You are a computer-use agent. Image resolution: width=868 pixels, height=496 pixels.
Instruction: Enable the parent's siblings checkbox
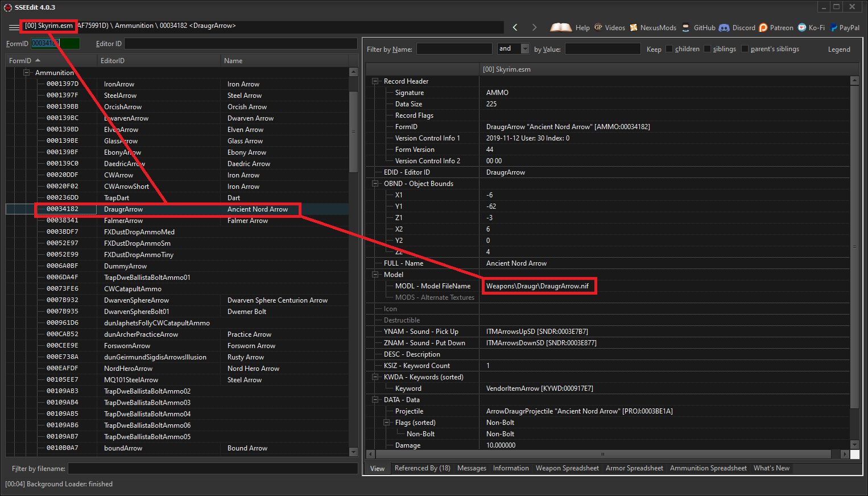(745, 49)
